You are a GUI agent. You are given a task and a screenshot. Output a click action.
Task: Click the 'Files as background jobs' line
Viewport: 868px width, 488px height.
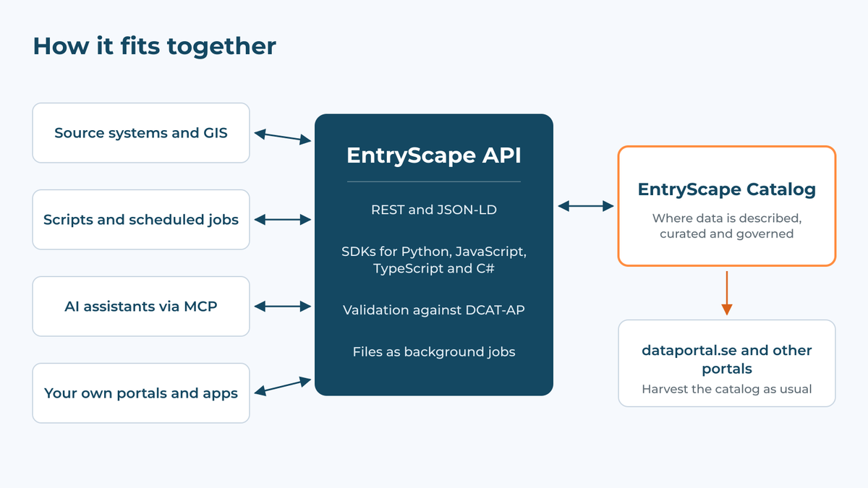434,352
